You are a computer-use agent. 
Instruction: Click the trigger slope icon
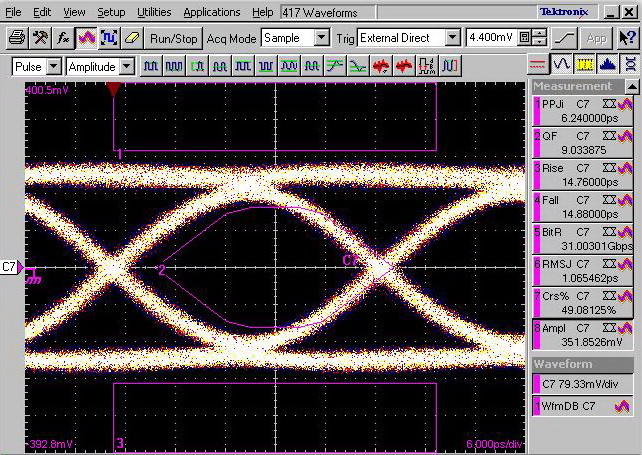click(565, 38)
